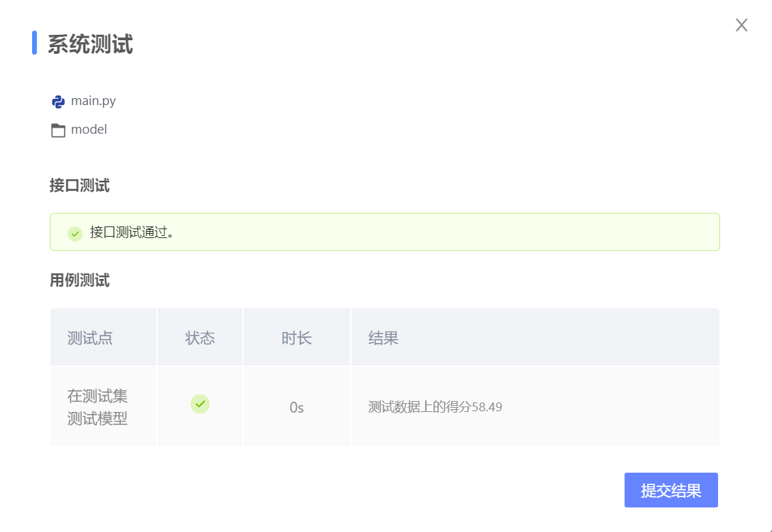Click the blue accent bar beside the title
Viewport: 772px width, 532px height.
click(x=34, y=43)
